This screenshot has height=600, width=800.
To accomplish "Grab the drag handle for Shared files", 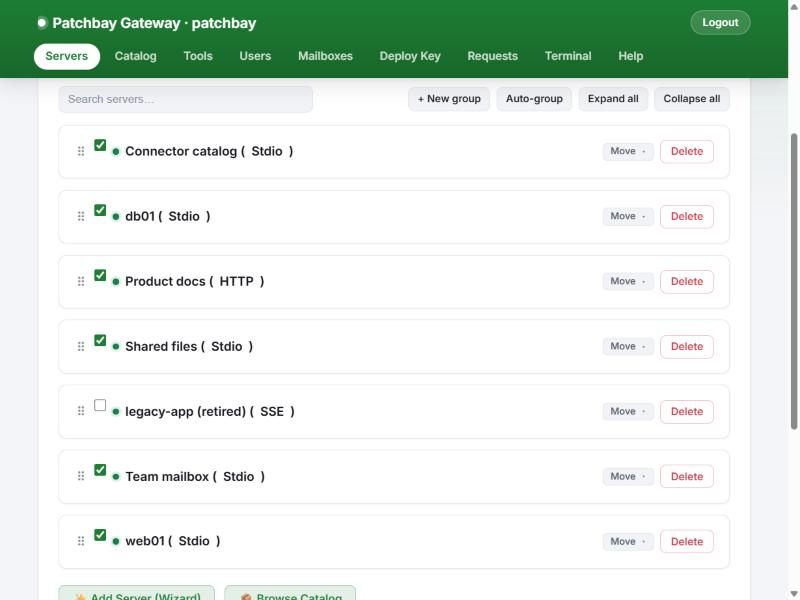I will 81,346.
